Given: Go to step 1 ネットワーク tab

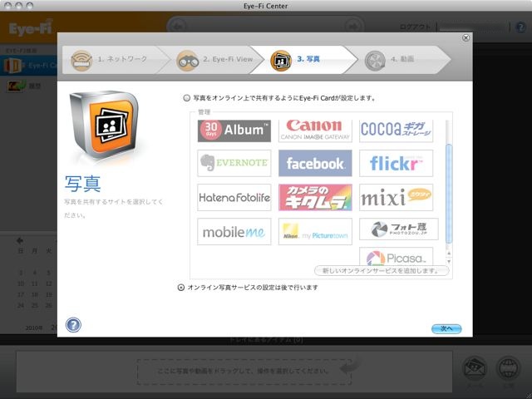Looking at the screenshot, I should click(x=112, y=60).
